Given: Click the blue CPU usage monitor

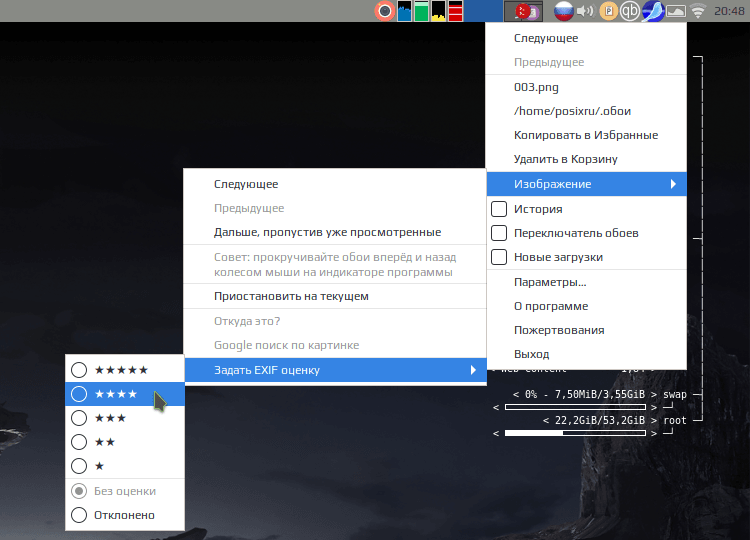Looking at the screenshot, I should (x=404, y=11).
